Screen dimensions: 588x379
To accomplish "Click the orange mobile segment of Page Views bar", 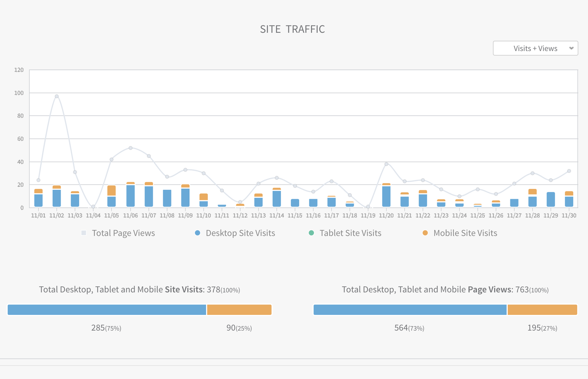I will [542, 310].
